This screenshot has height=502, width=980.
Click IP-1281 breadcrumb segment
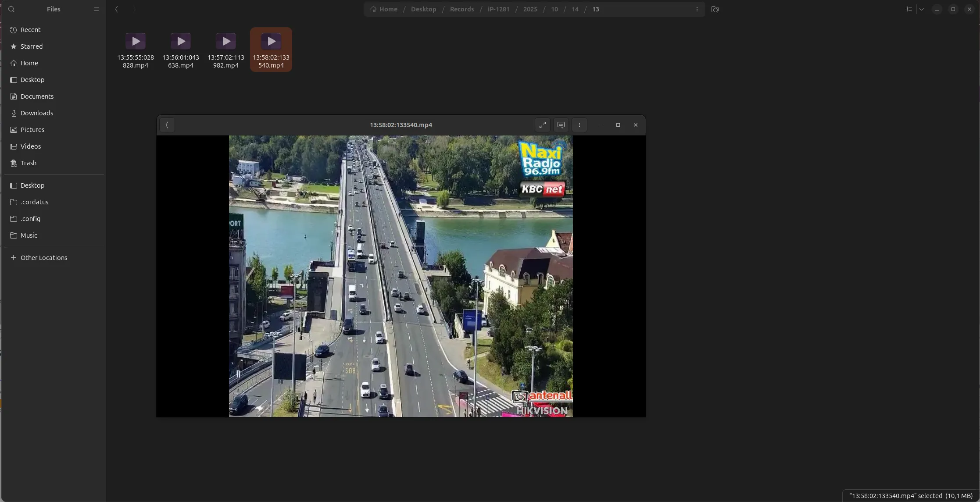[x=498, y=9]
